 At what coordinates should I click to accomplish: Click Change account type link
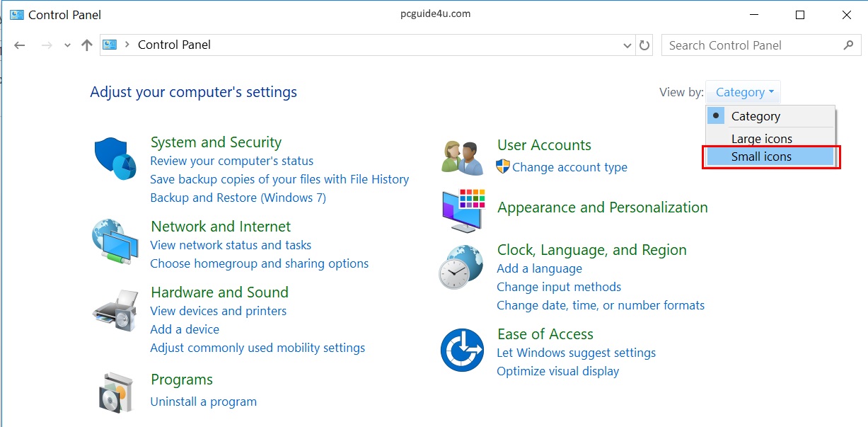click(569, 167)
